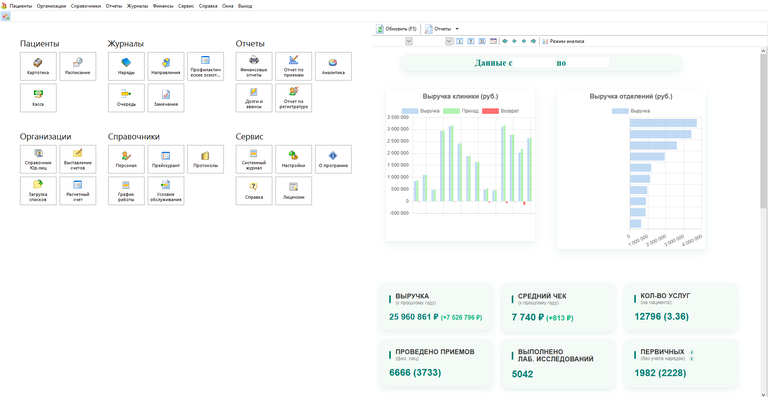The image size is (768, 397).
Task: Click the Выход menu item
Action: pyautogui.click(x=244, y=6)
